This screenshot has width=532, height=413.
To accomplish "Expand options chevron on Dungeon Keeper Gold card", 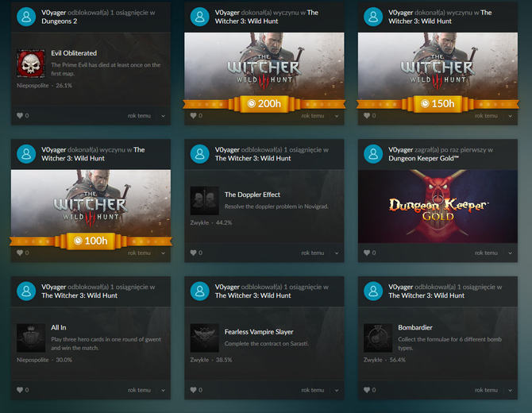I will coord(510,253).
